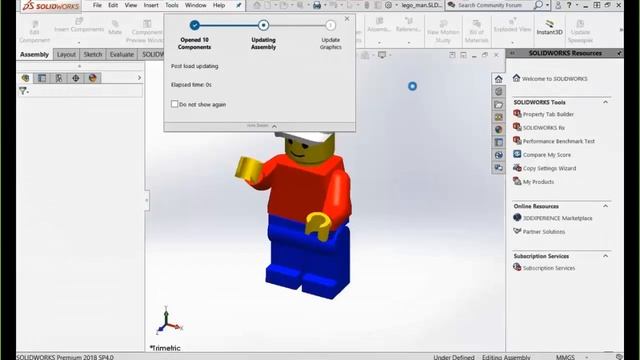Screen dimensions: 640x360
Task: Open the DisplayManager colored sphere tab
Action: 93,78
